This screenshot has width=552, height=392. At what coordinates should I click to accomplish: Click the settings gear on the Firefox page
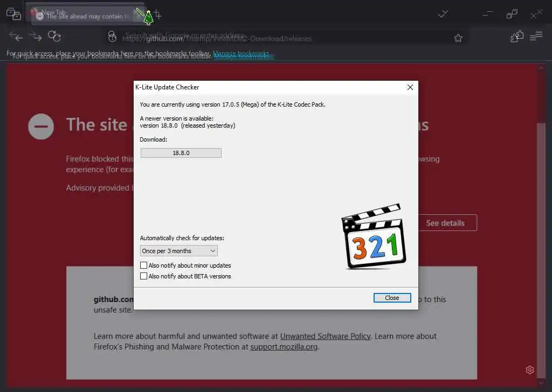click(x=530, y=370)
